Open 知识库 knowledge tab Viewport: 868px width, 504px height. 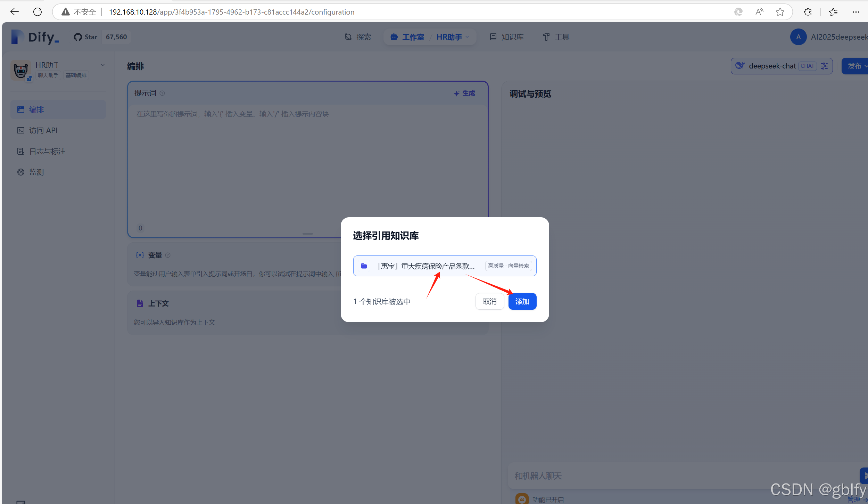(x=507, y=37)
